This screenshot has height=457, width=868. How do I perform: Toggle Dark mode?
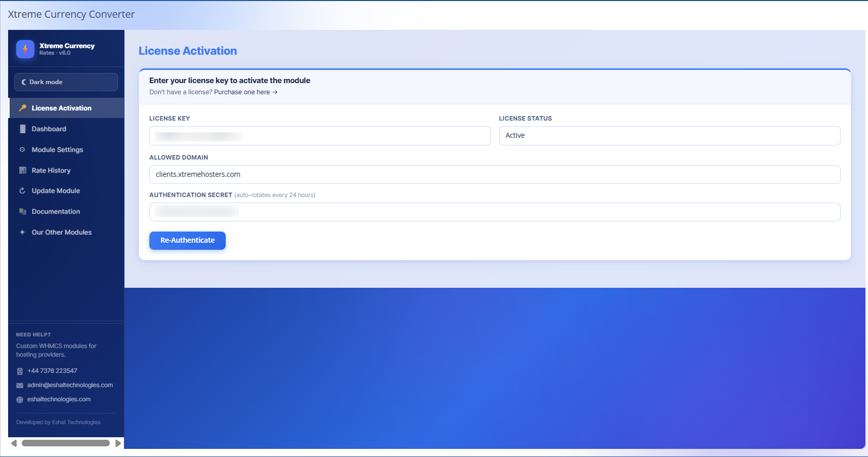(66, 82)
